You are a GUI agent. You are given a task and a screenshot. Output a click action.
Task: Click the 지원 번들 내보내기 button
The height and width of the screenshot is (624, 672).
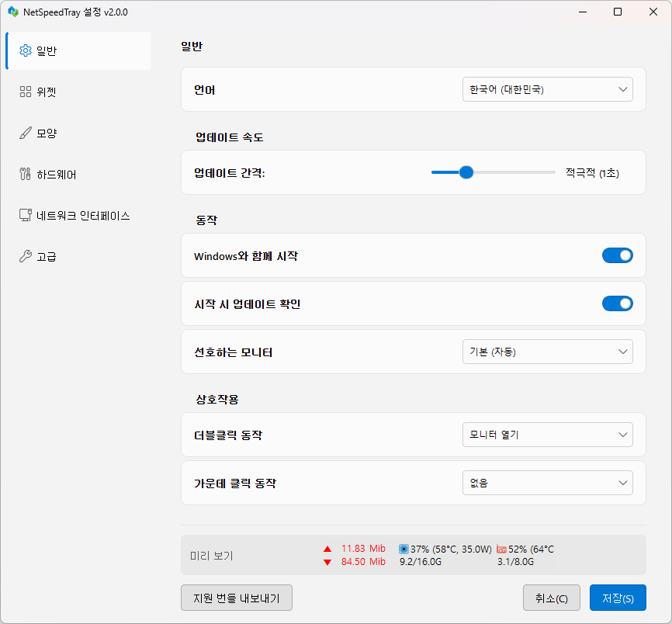point(237,598)
